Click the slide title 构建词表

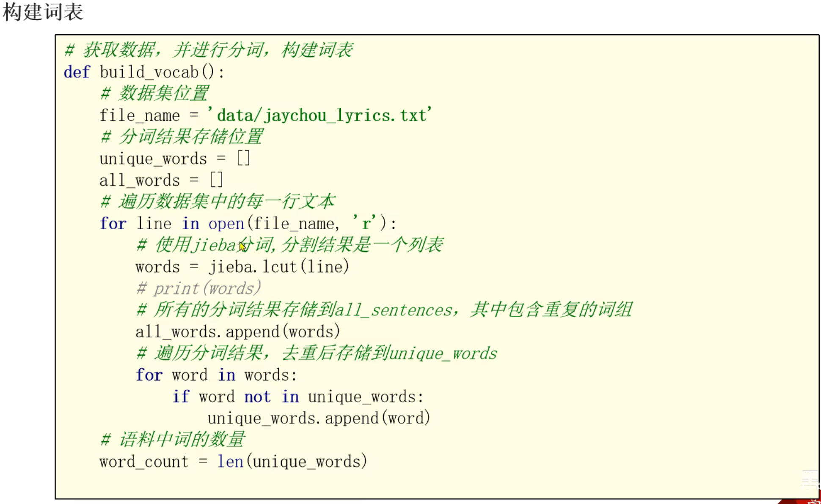[43, 12]
